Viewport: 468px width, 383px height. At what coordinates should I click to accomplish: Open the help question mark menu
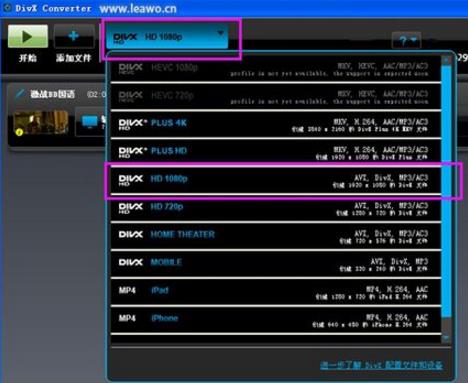(x=406, y=41)
